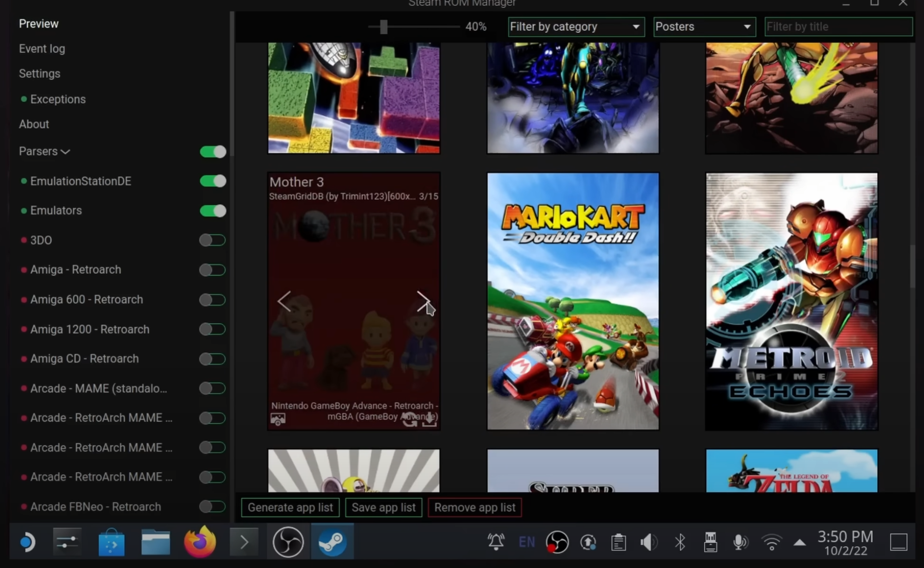Open notifications bell in tray
The height and width of the screenshot is (568, 924).
[x=496, y=542]
